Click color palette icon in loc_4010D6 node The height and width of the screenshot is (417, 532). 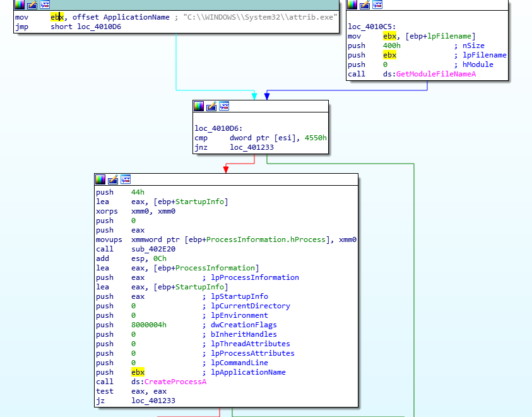[x=199, y=106]
